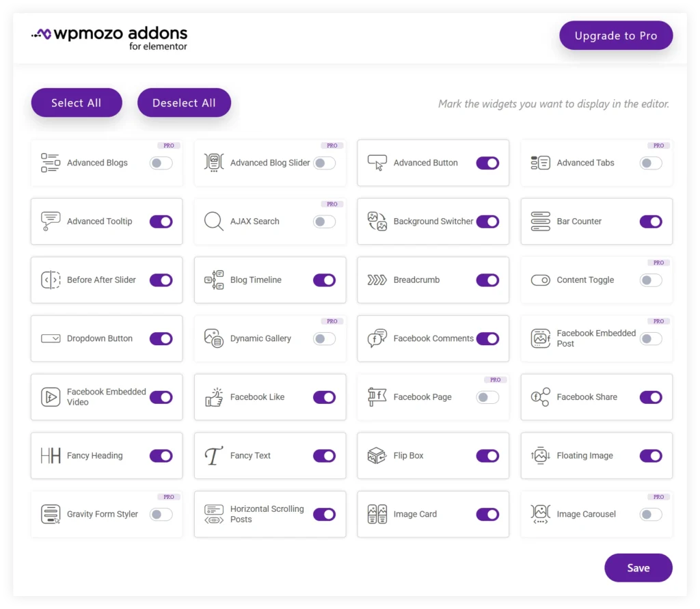Screen dimensions: 700x609
Task: Click the Facebook Embedded Post icon
Action: click(x=541, y=338)
